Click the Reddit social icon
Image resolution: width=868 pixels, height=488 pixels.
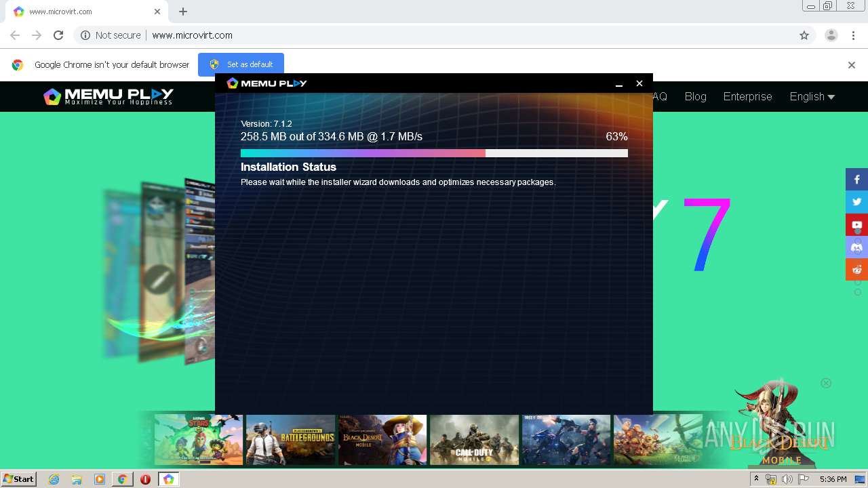[x=856, y=269]
